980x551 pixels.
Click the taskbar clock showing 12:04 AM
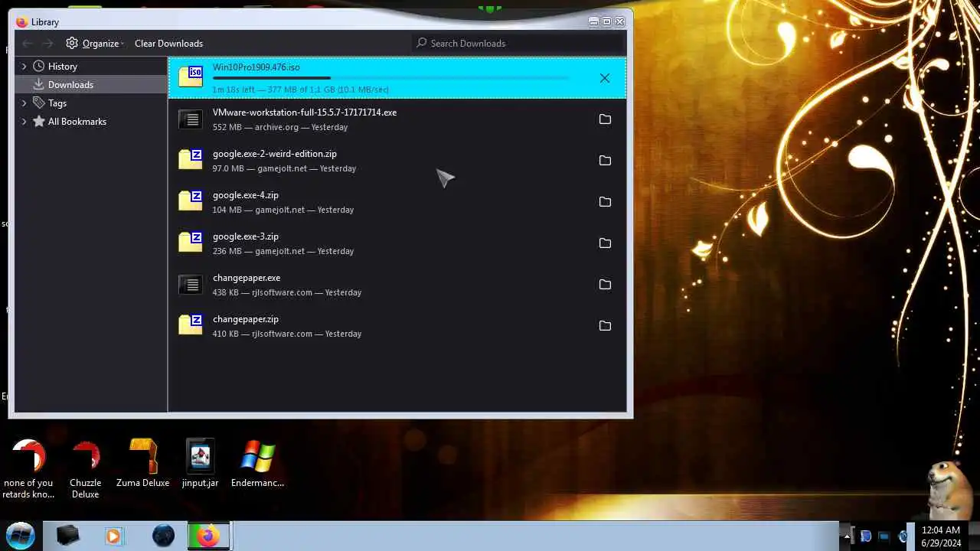click(x=941, y=536)
